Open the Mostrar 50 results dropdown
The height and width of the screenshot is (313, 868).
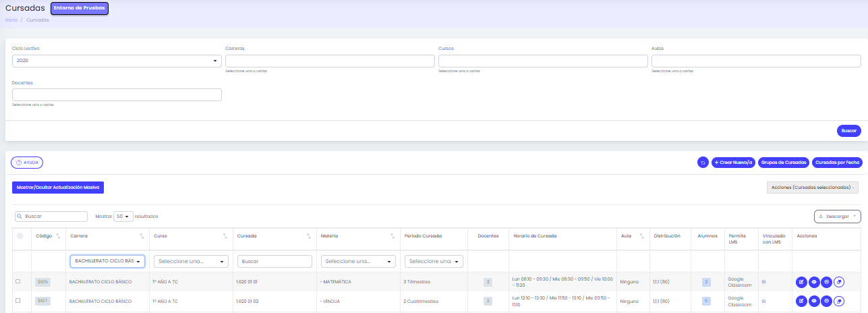click(x=123, y=217)
